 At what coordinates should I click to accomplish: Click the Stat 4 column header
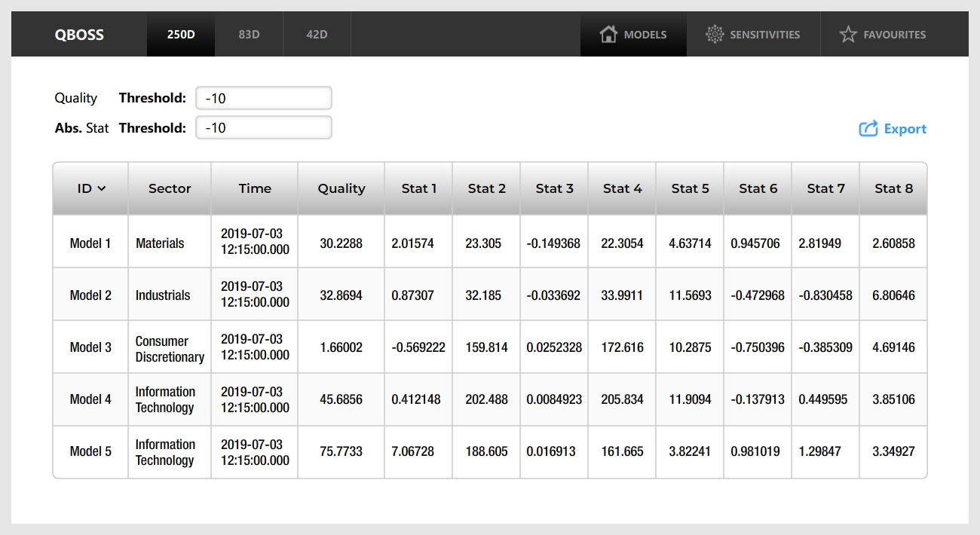coord(622,188)
